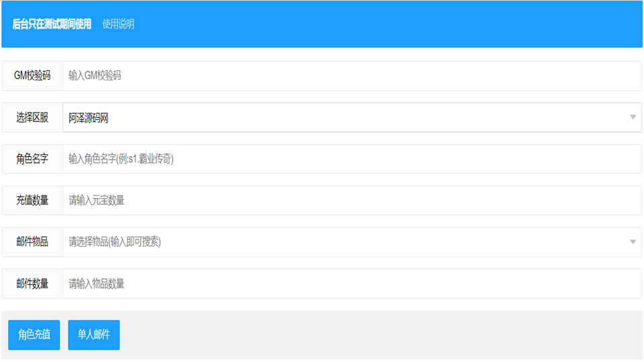
Task: Select the 后台只在测试期间使用 header tab
Action: [x=52, y=24]
